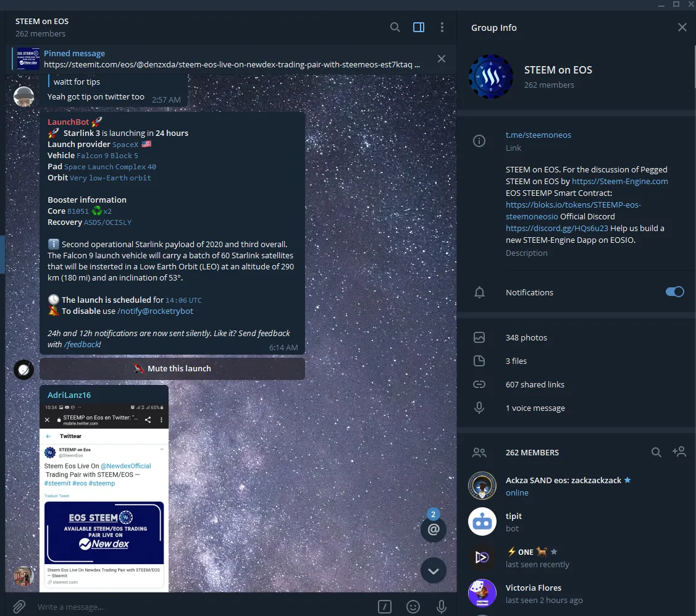Click the pinned message thumbnail

coord(28,59)
